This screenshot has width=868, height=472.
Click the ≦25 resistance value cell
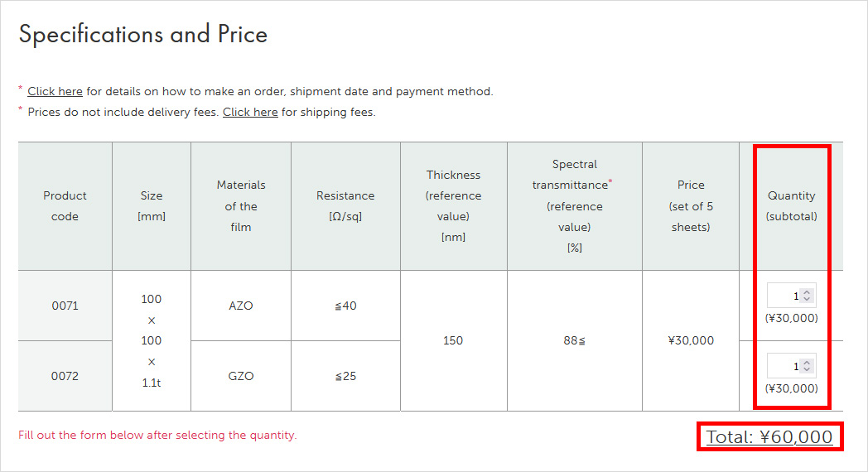coord(345,376)
